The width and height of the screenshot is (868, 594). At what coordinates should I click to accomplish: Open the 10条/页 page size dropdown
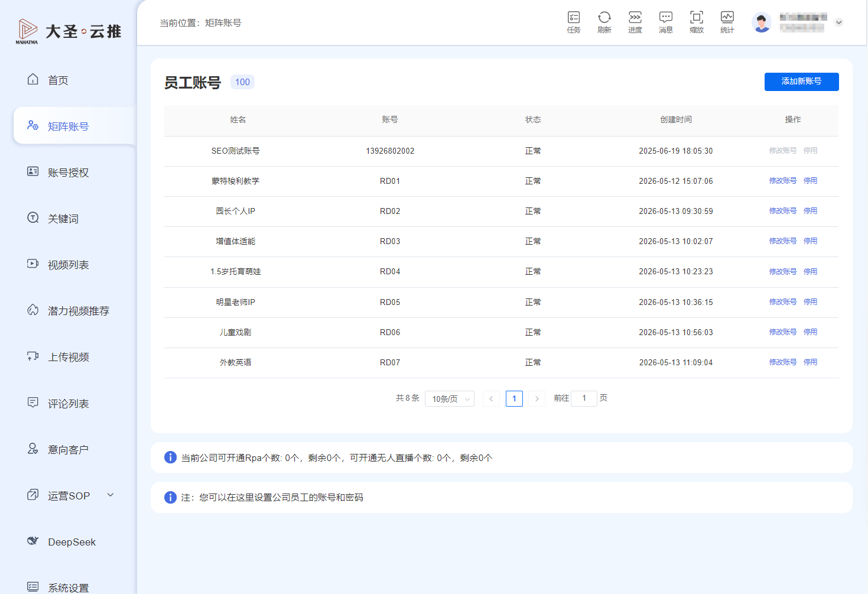click(x=450, y=399)
